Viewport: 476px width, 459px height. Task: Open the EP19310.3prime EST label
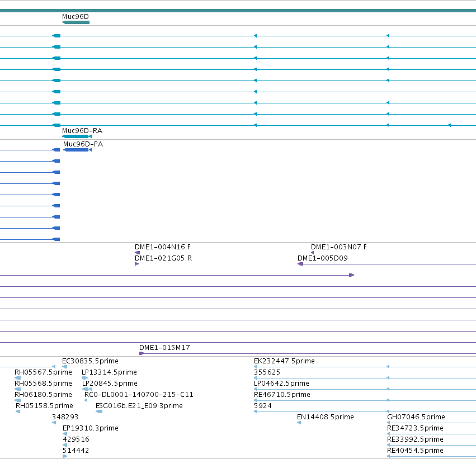(x=91, y=428)
